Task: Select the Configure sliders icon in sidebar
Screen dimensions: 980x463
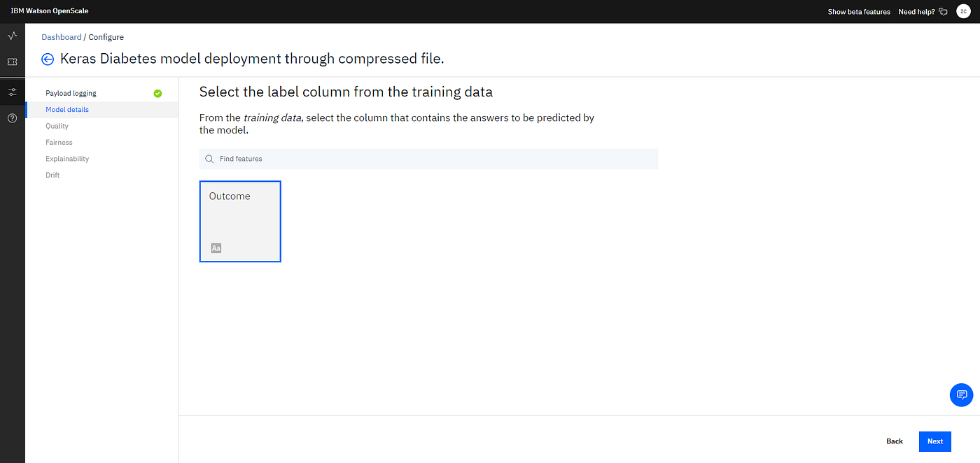Action: [12, 92]
